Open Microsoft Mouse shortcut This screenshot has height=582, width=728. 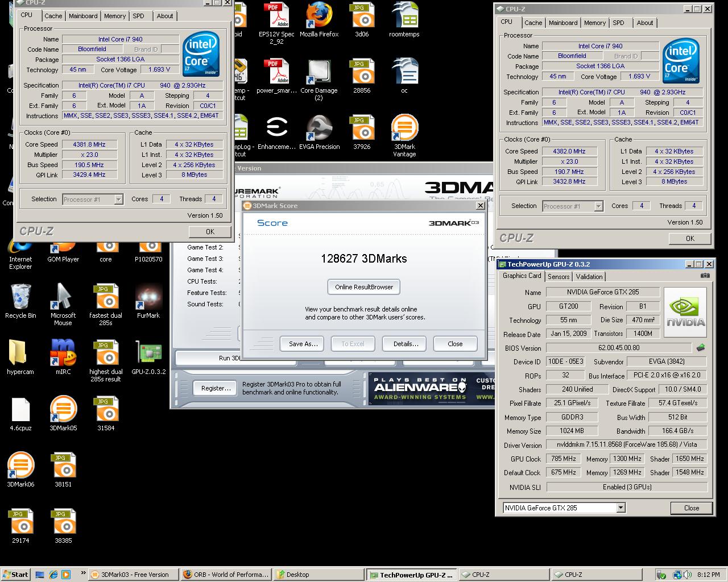(x=63, y=305)
